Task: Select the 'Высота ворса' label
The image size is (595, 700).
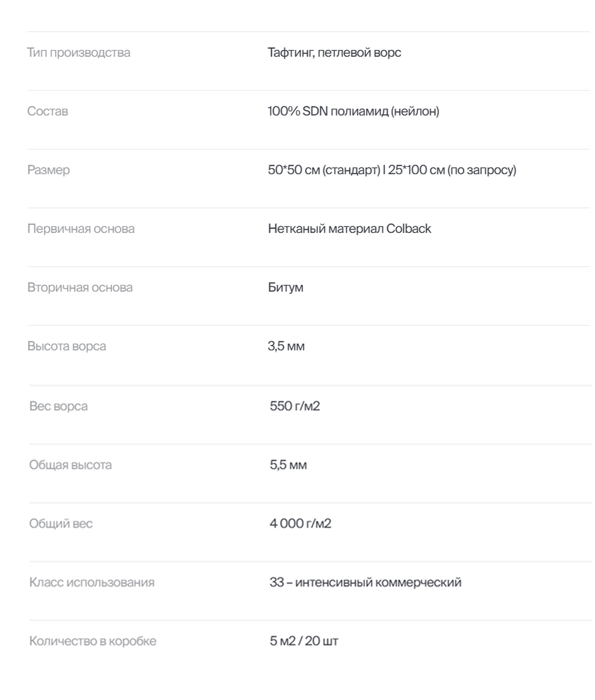Action: (66, 346)
